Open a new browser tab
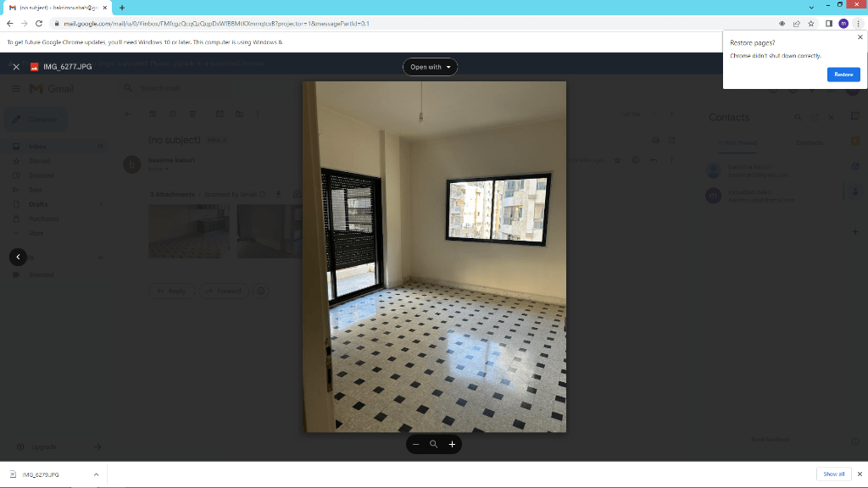This screenshot has height=488, width=868. 122,8
